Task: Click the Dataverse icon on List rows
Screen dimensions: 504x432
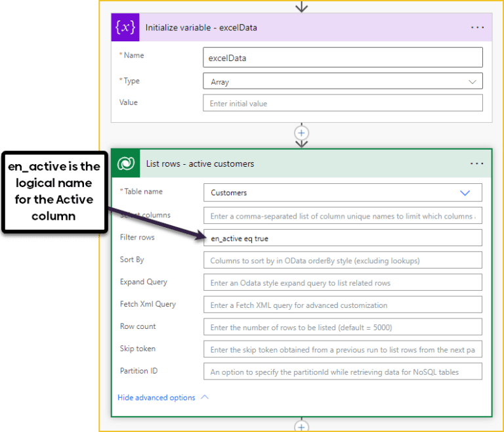Action: click(125, 163)
